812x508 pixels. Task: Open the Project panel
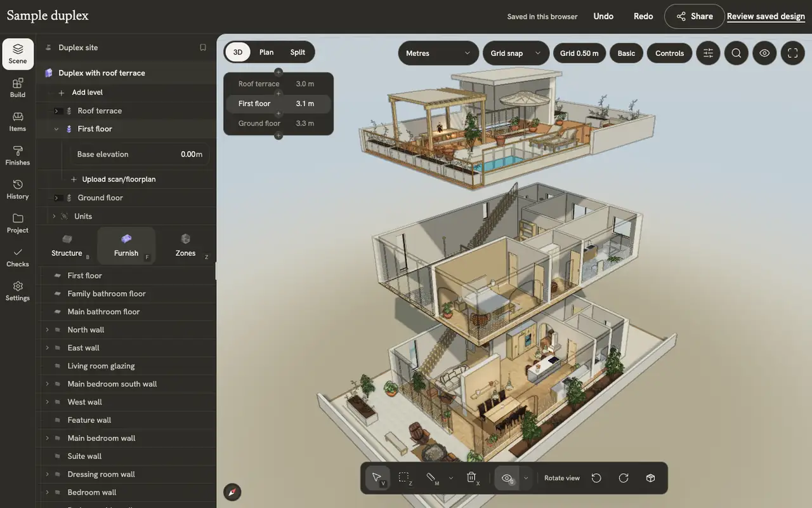click(18, 224)
